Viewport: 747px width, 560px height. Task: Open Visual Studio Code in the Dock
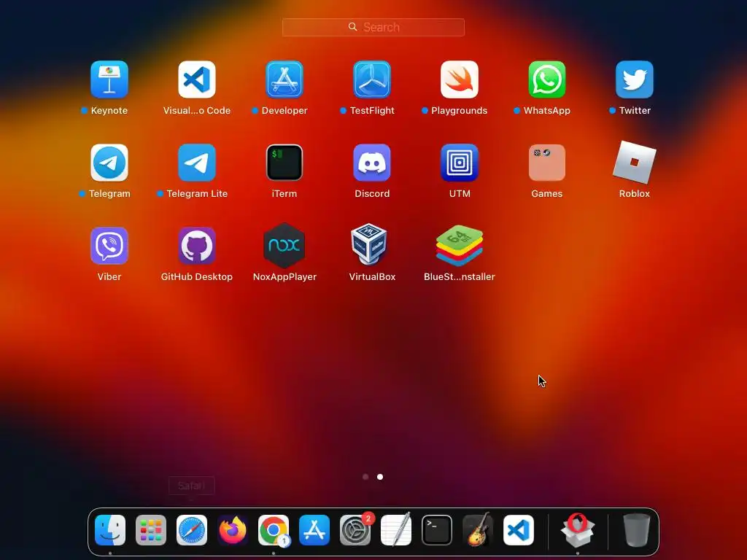(519, 530)
